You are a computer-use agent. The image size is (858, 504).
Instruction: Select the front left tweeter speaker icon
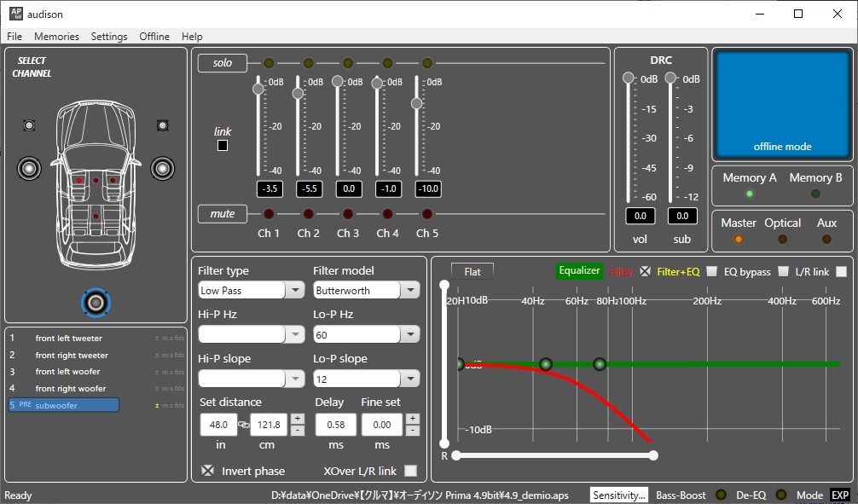(x=30, y=125)
